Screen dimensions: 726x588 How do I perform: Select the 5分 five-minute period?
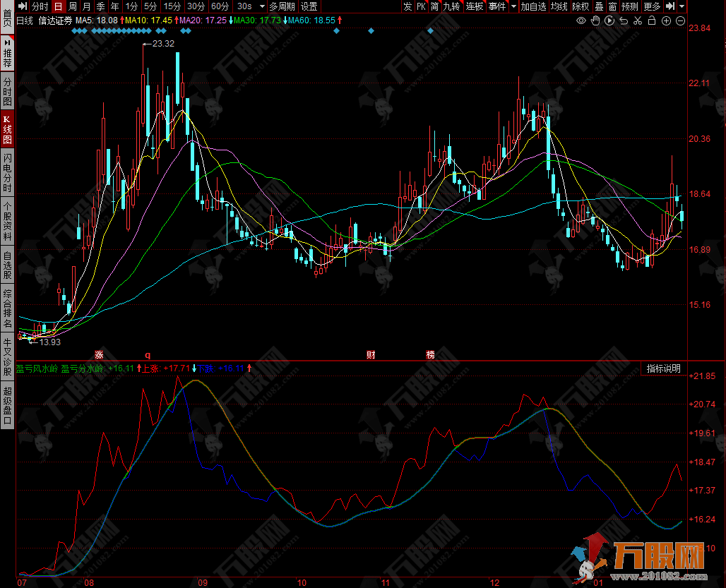(150, 6)
